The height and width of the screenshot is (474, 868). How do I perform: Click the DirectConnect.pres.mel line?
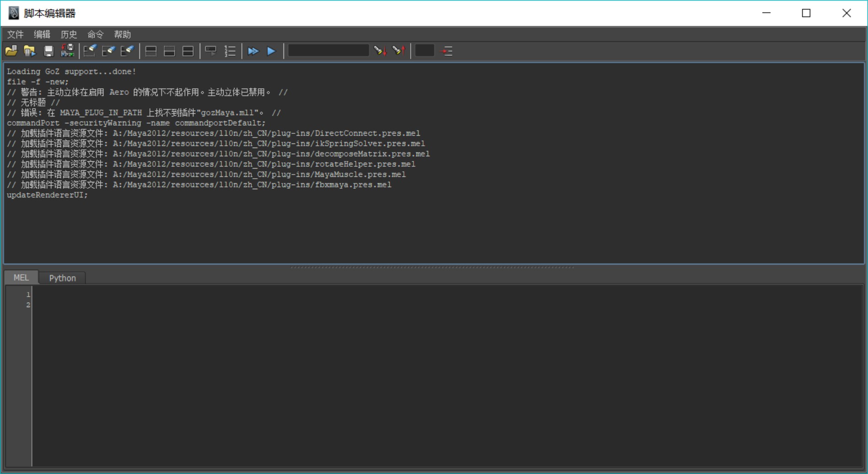[x=213, y=133]
